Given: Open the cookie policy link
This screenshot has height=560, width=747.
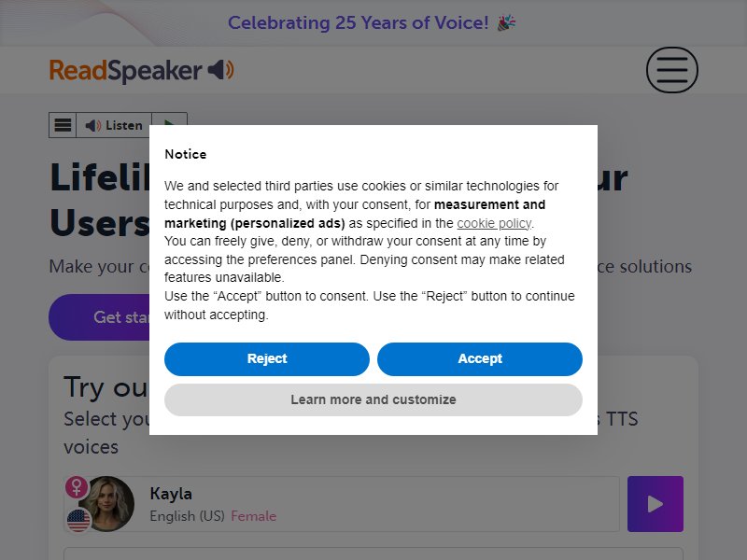Looking at the screenshot, I should point(494,223).
